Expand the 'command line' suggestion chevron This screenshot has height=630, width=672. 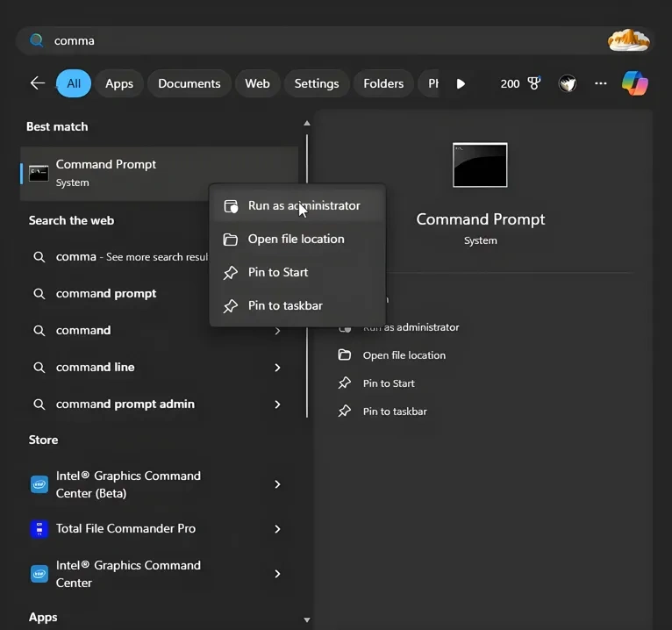[277, 368]
